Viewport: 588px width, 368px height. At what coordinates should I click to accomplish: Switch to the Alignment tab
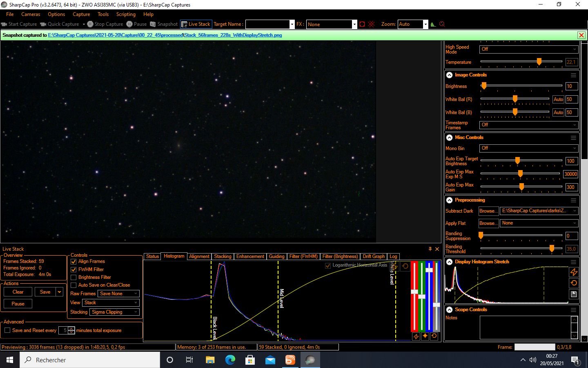click(x=199, y=256)
